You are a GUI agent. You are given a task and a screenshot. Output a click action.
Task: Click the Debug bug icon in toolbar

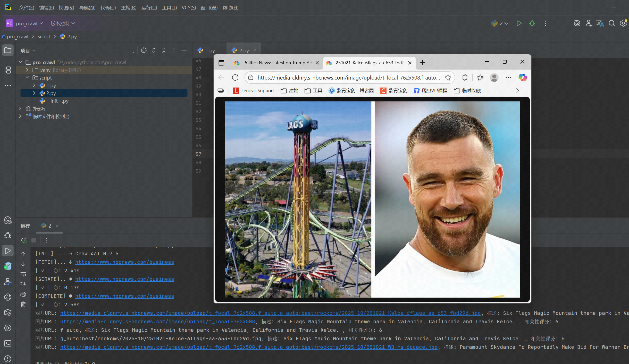532,23
